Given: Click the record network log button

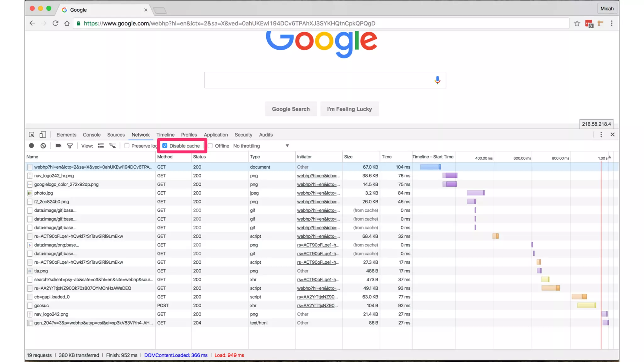Looking at the screenshot, I should [31, 146].
